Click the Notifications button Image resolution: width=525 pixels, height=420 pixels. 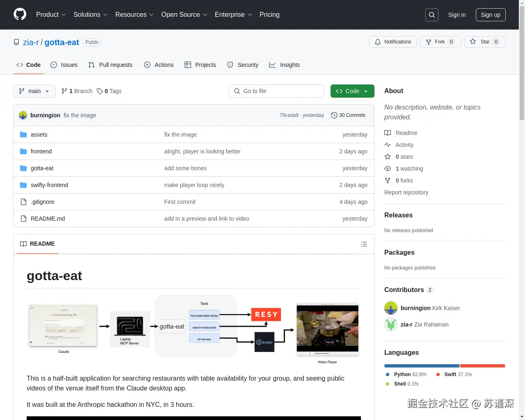(x=393, y=42)
